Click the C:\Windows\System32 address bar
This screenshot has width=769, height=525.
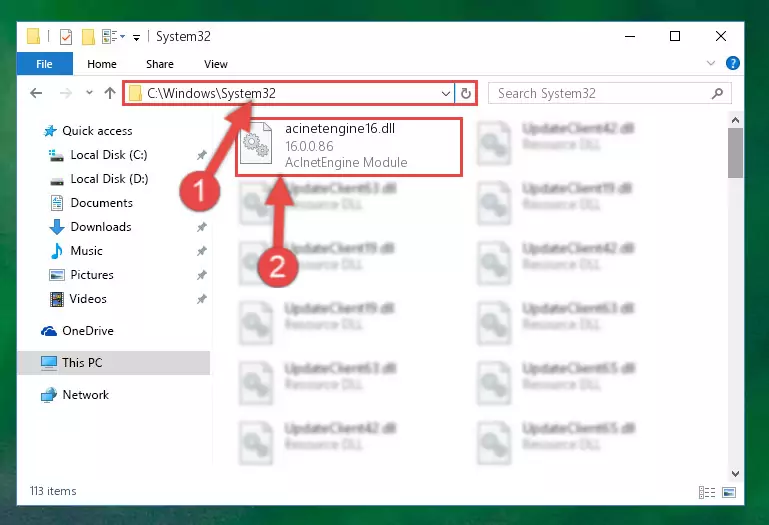pos(289,93)
